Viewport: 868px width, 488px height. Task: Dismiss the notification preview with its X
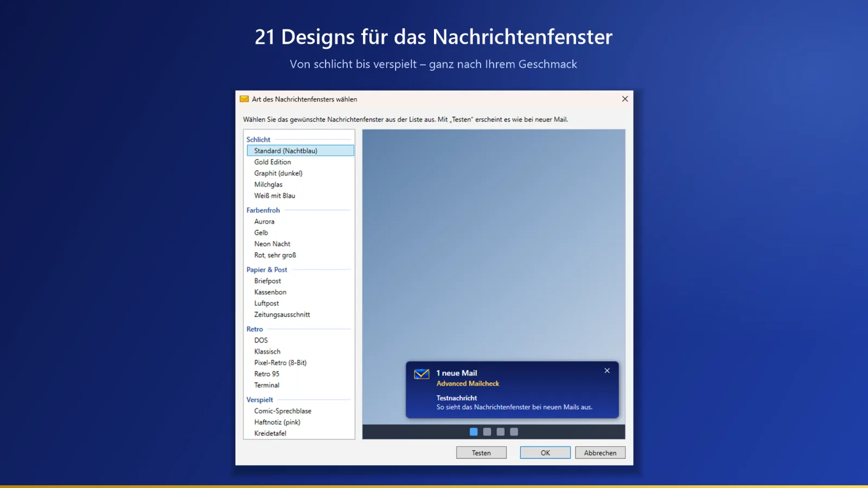click(607, 371)
